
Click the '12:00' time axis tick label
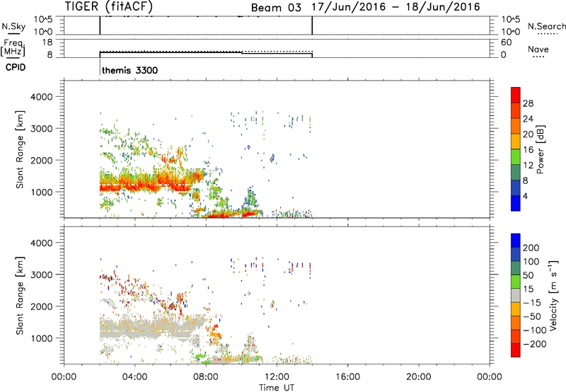(x=277, y=377)
